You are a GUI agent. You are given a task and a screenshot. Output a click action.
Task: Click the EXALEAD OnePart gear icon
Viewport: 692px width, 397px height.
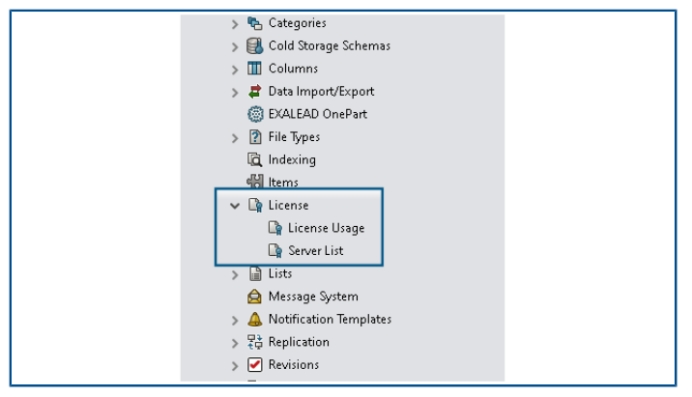(x=255, y=114)
